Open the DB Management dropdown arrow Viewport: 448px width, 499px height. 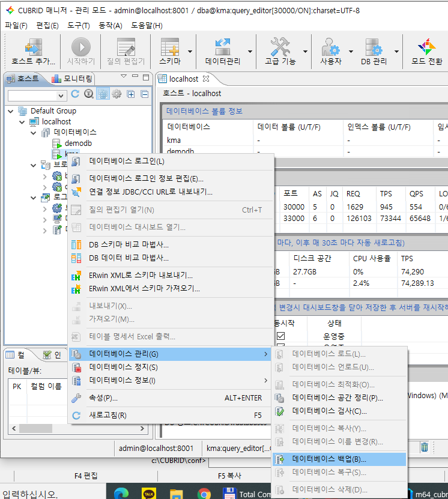pyautogui.click(x=396, y=52)
